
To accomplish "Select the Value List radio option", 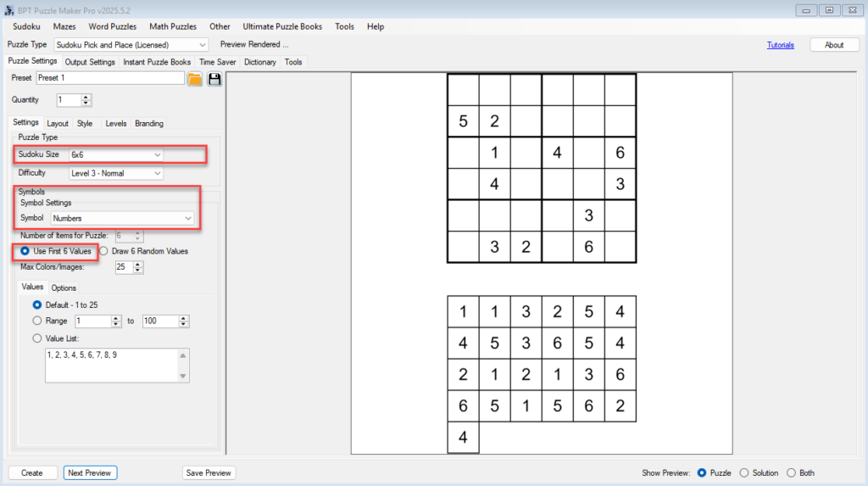I will tap(37, 338).
